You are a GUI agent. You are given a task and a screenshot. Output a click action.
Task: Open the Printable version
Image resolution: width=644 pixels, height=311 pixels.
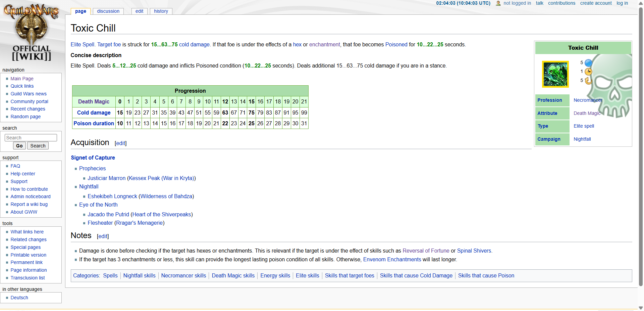click(x=28, y=255)
